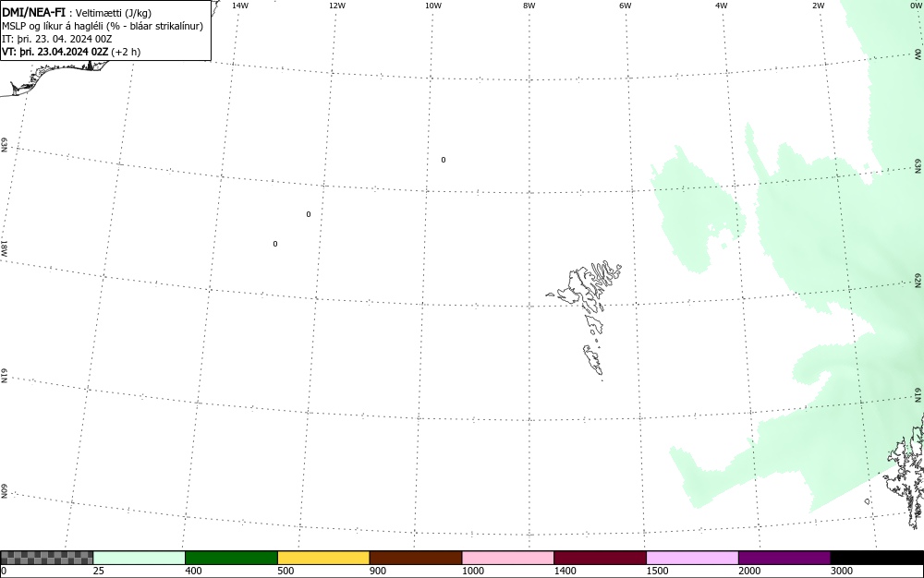Click the legend value 2000
Screen dimensions: 924x578
pyautogui.click(x=749, y=571)
